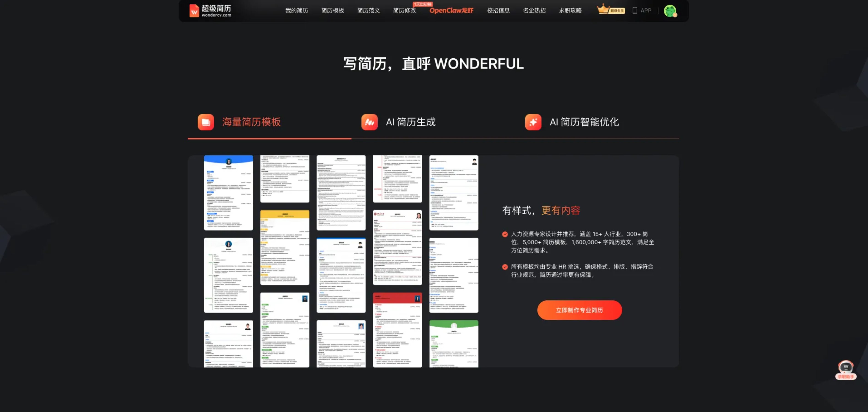Switch to the AI 简历智能优化 tab
The height and width of the screenshot is (419, 868).
(x=584, y=122)
